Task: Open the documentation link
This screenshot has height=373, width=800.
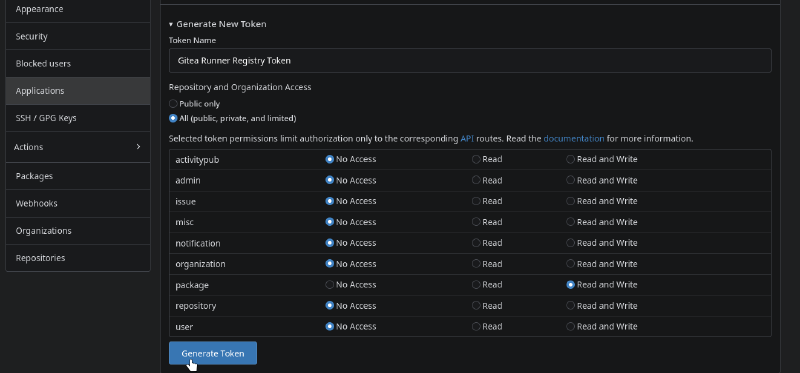Action: tap(573, 139)
